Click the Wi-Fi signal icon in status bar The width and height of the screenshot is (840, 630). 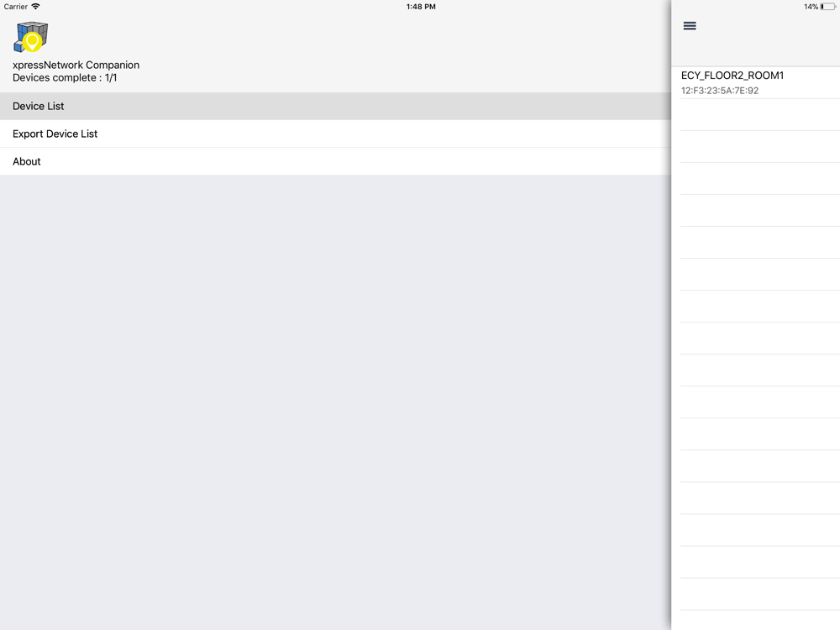(x=35, y=7)
